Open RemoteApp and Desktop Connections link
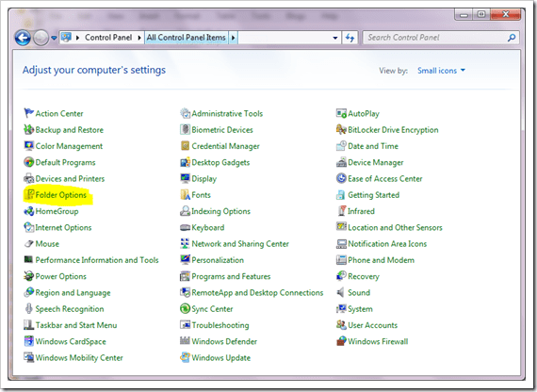The width and height of the screenshot is (537, 392). tap(257, 293)
